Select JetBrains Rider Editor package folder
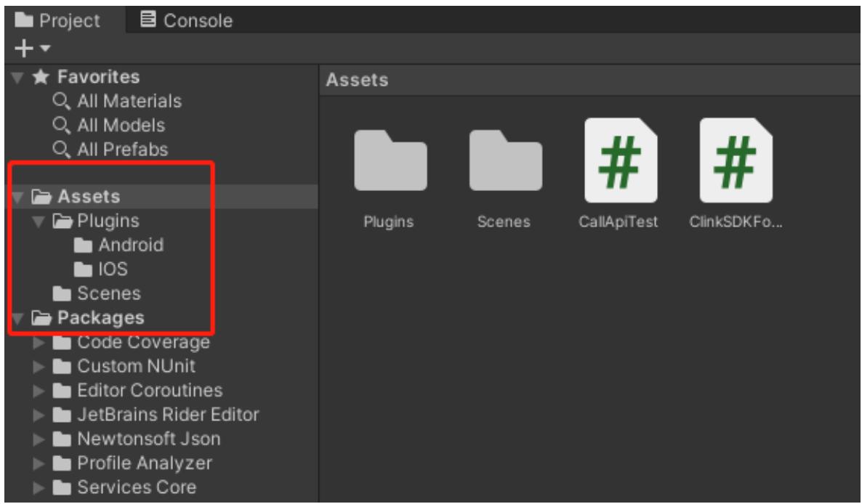This screenshot has width=862, height=504. click(x=167, y=415)
